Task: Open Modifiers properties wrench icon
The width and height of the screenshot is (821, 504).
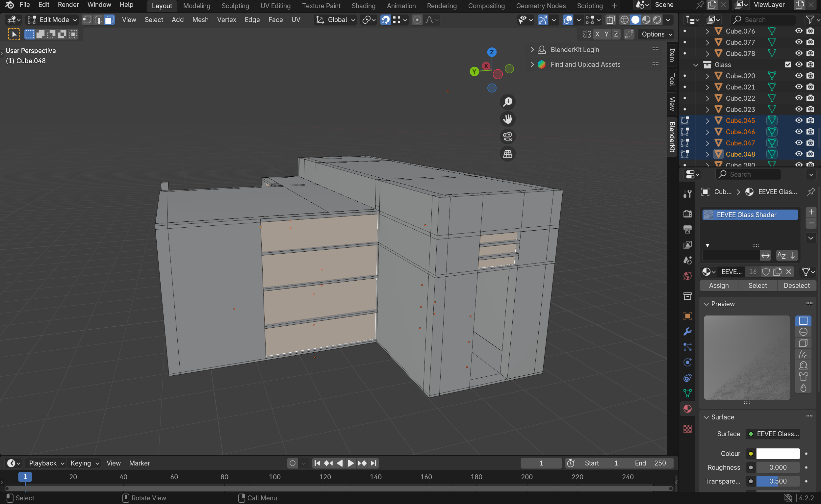Action: click(687, 331)
